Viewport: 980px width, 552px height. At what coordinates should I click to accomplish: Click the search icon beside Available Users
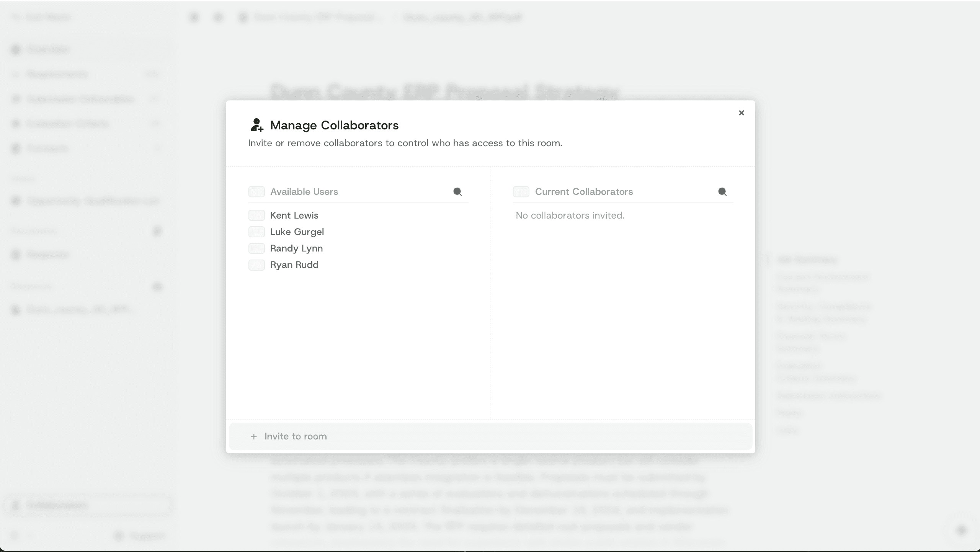pyautogui.click(x=458, y=191)
